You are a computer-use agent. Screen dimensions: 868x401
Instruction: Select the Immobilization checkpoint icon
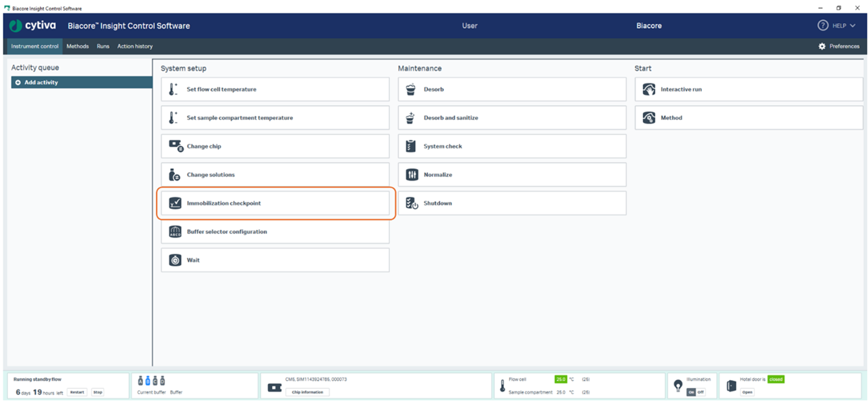point(175,203)
